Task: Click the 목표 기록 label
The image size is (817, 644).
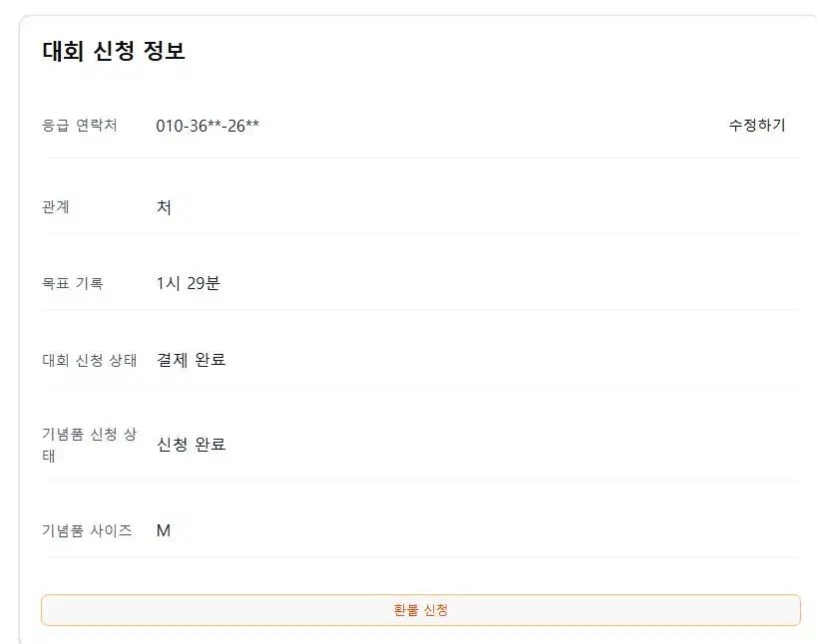Action: 73,283
